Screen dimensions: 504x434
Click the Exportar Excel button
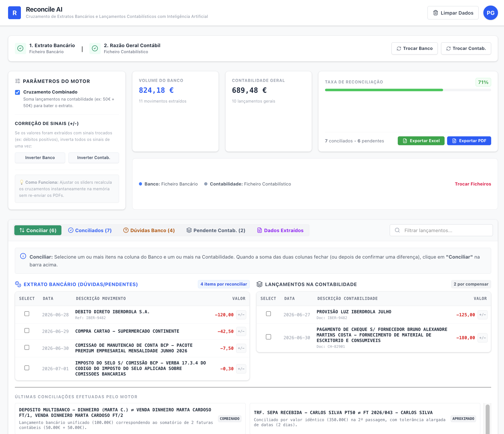[421, 141]
